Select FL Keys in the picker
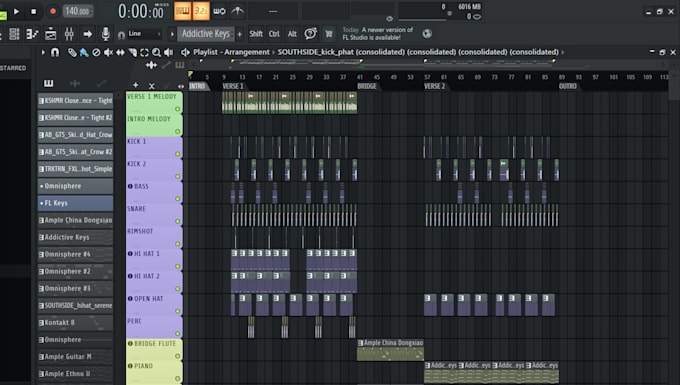This screenshot has width=680, height=385. point(75,203)
